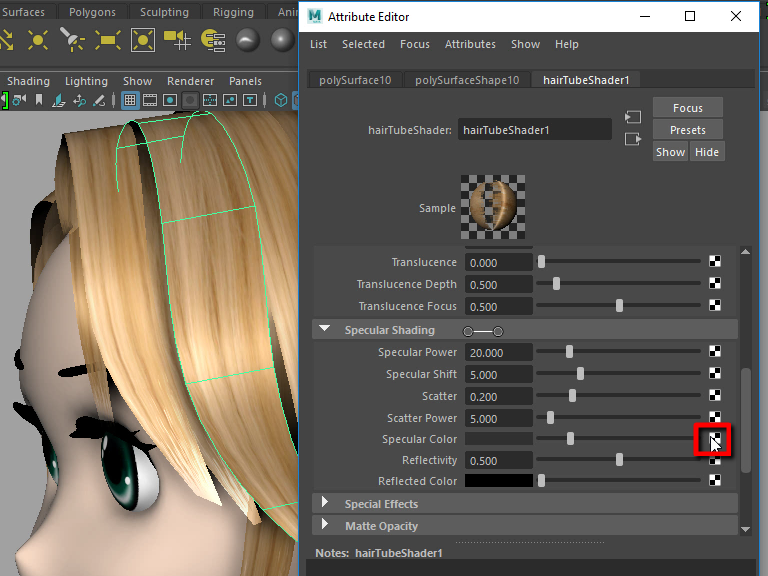This screenshot has width=768, height=576.
Task: Click the camera bookmark icon
Action: tap(39, 100)
